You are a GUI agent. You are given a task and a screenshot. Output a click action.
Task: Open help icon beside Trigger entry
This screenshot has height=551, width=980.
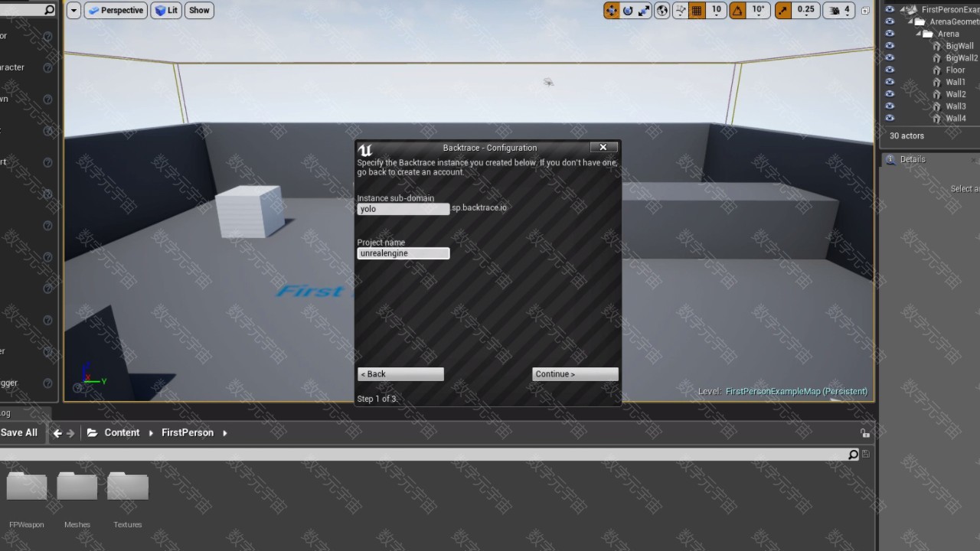click(x=47, y=383)
